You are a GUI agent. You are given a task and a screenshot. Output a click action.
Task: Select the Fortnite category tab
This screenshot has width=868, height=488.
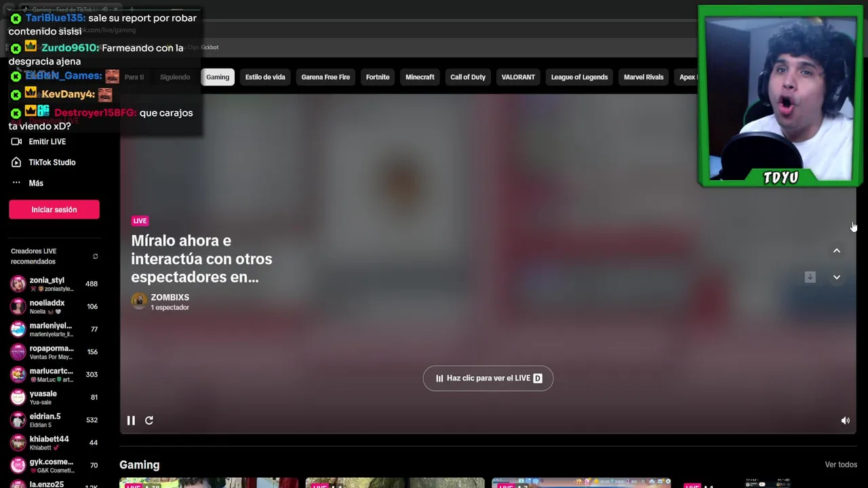tap(378, 77)
